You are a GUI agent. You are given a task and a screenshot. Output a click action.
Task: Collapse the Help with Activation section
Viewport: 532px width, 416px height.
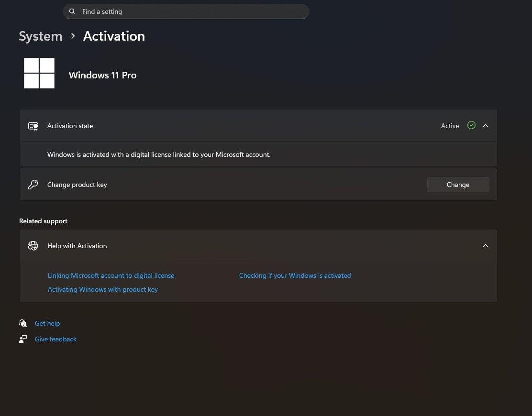pyautogui.click(x=486, y=246)
